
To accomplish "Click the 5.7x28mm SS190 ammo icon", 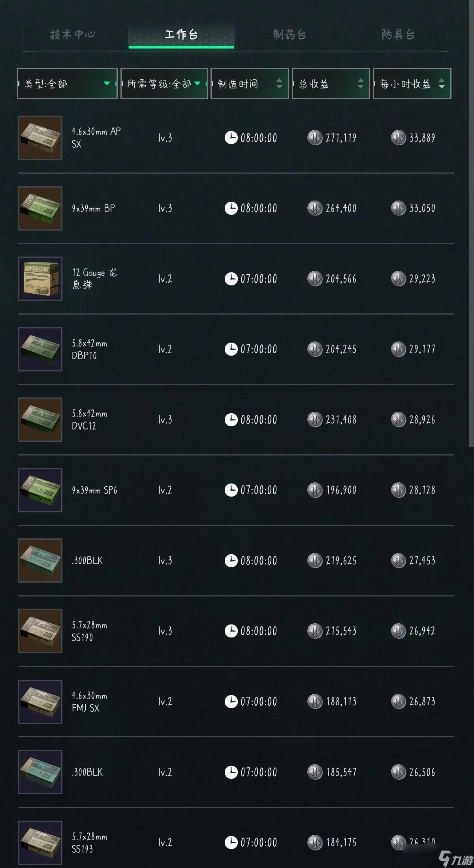I will [40, 631].
